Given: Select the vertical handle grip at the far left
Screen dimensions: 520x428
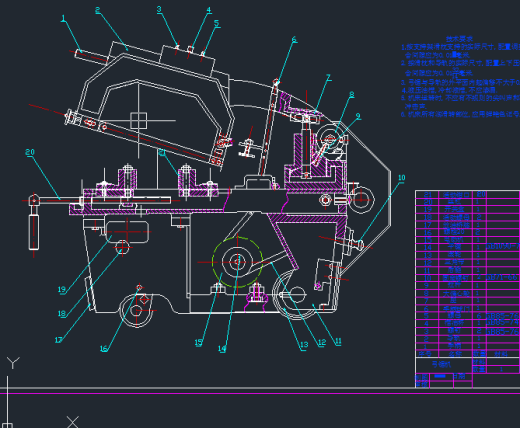Looking at the screenshot, I should [34, 232].
